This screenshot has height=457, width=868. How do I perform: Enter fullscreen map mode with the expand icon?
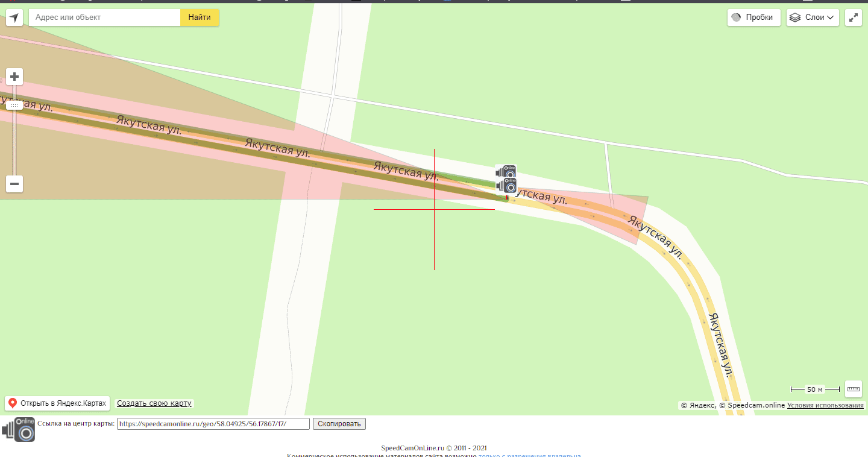854,17
